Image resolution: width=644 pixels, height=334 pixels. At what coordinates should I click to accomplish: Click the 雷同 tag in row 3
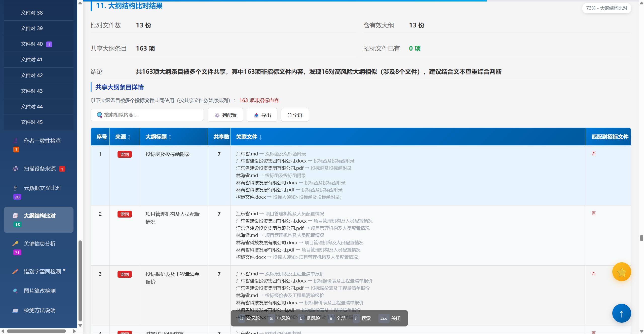[x=125, y=274]
